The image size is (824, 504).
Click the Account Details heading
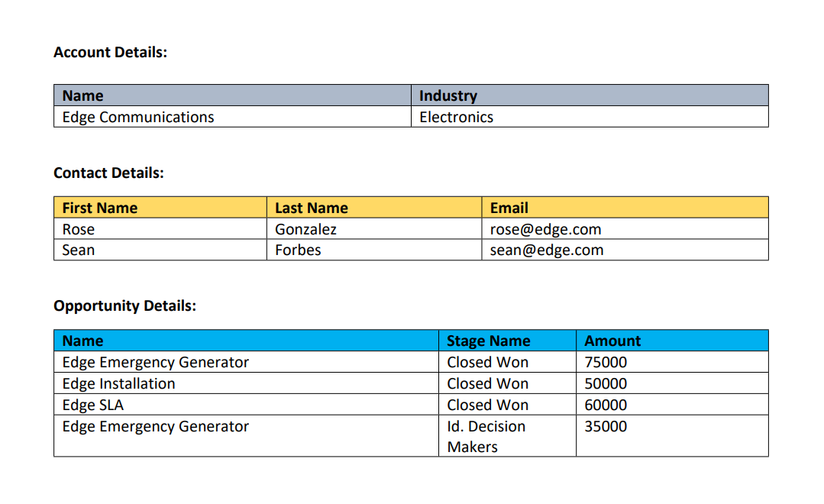(111, 53)
